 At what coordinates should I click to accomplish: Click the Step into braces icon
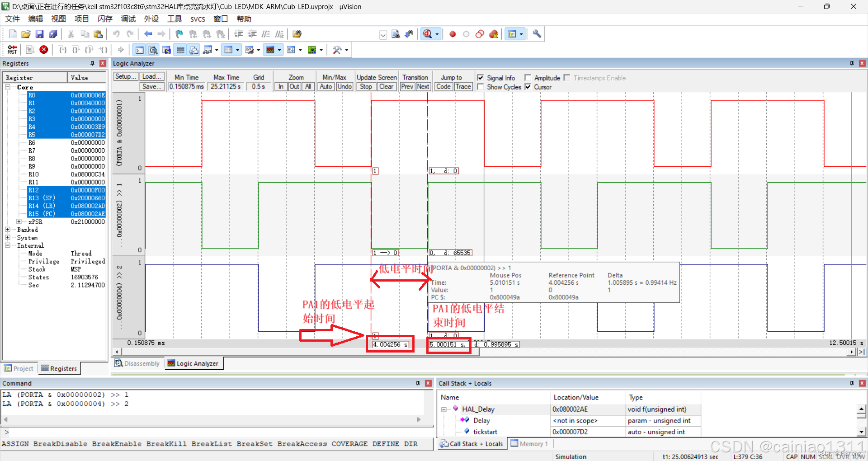click(x=63, y=50)
